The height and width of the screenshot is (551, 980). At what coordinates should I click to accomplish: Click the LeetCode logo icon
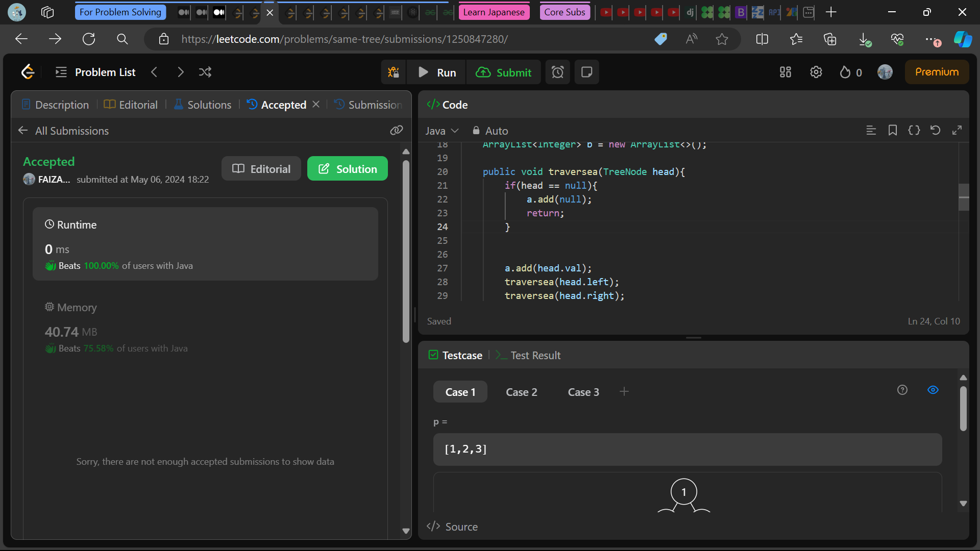point(28,72)
